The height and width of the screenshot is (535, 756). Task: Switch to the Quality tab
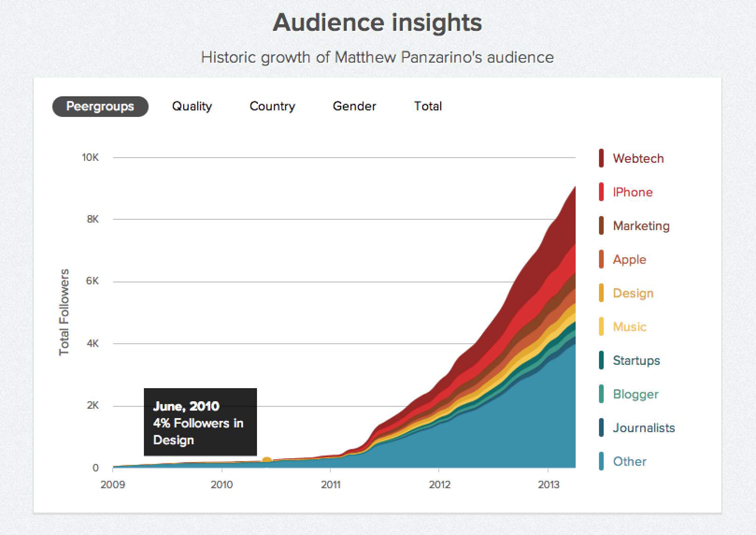click(x=192, y=106)
